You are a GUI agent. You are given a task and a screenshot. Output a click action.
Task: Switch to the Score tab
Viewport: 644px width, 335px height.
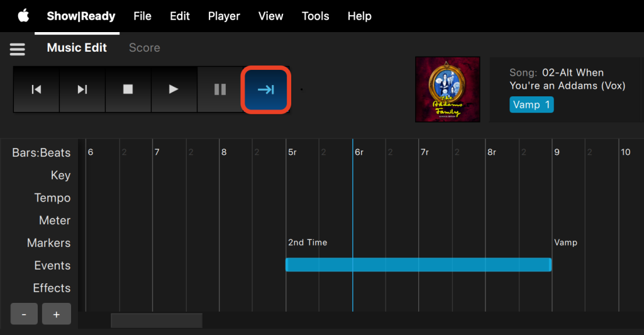(144, 48)
